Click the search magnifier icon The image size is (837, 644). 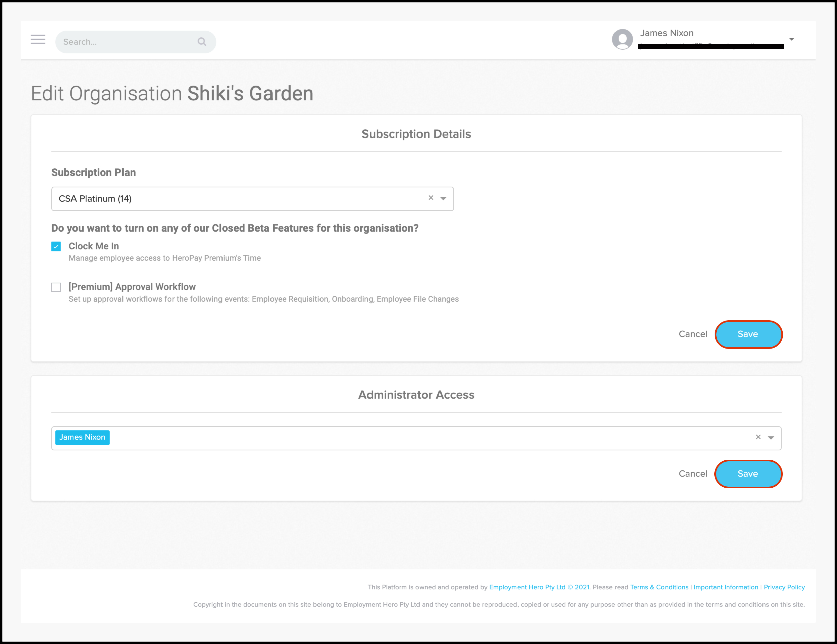point(202,42)
